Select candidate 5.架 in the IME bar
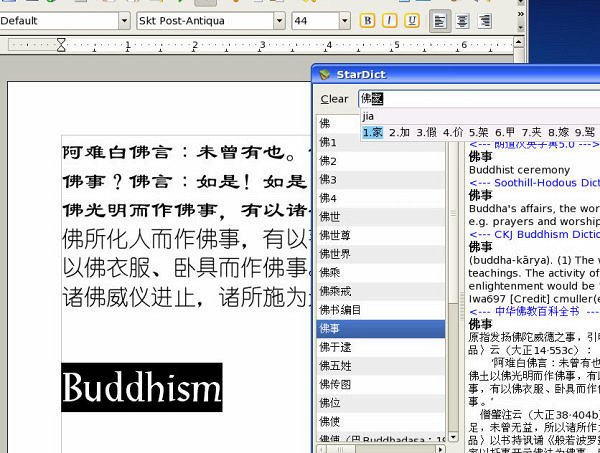The image size is (600, 453). pyautogui.click(x=479, y=132)
